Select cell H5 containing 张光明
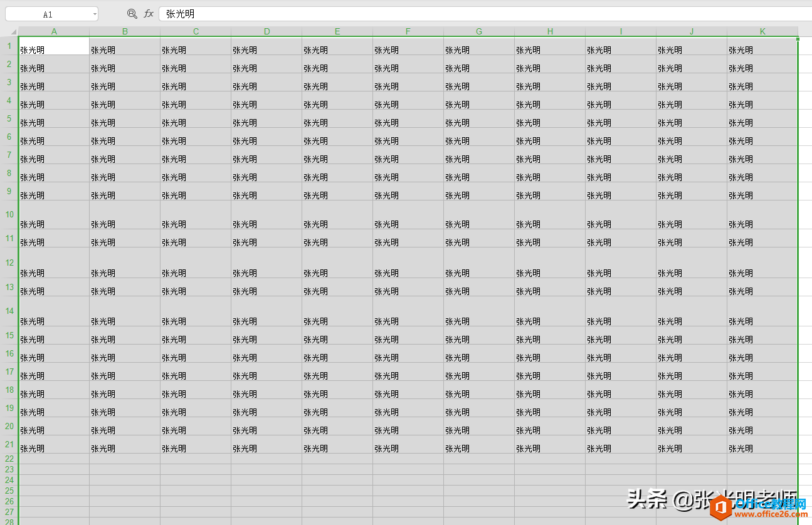The image size is (812, 525). tap(550, 118)
